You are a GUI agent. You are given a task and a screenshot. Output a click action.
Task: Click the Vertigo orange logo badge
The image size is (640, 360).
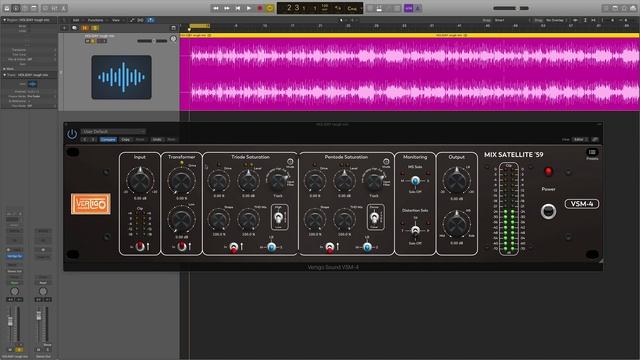tap(91, 204)
